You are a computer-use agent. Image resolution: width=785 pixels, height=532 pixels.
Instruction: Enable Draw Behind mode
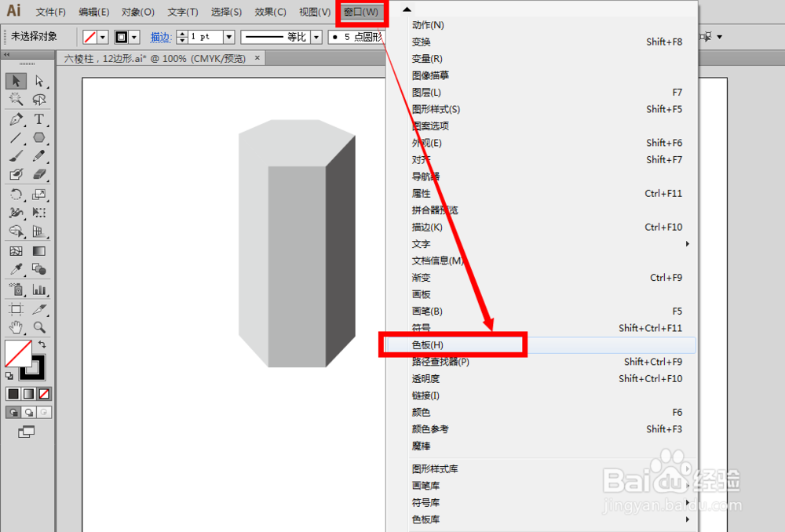pos(28,413)
